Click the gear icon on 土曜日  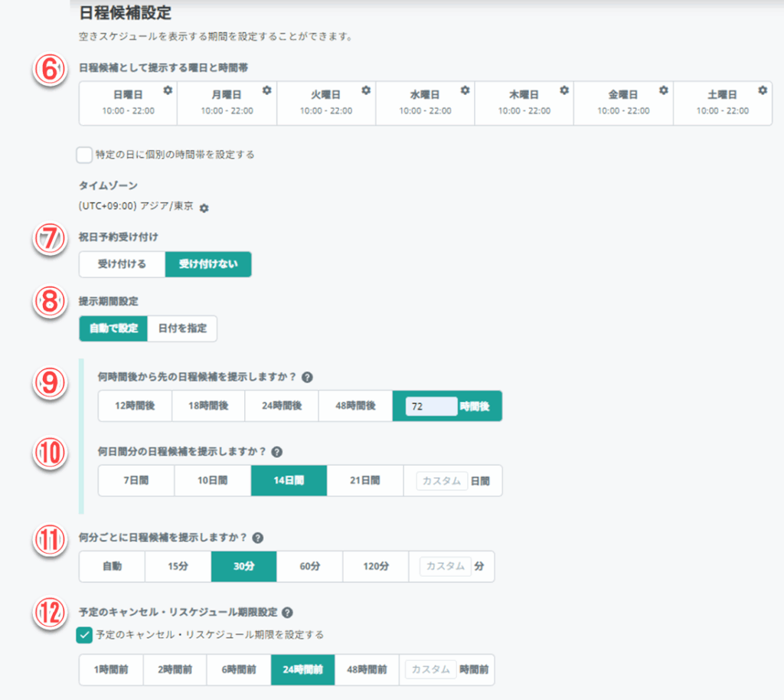click(x=763, y=90)
